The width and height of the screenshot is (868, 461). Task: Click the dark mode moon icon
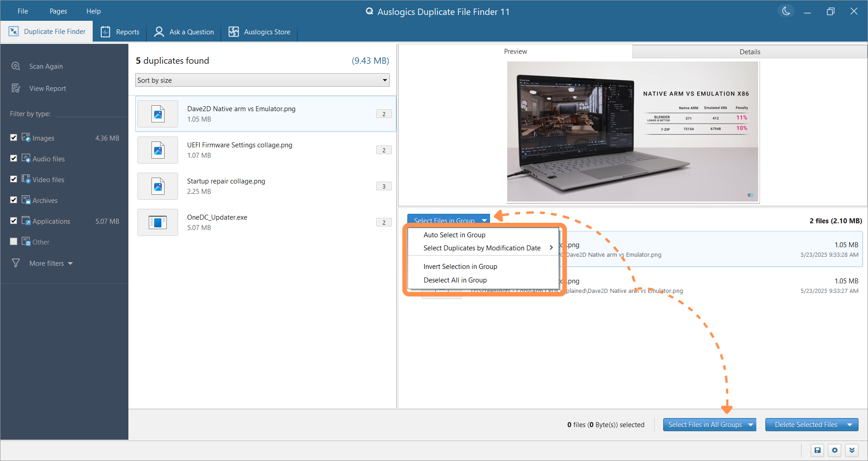[x=786, y=11]
